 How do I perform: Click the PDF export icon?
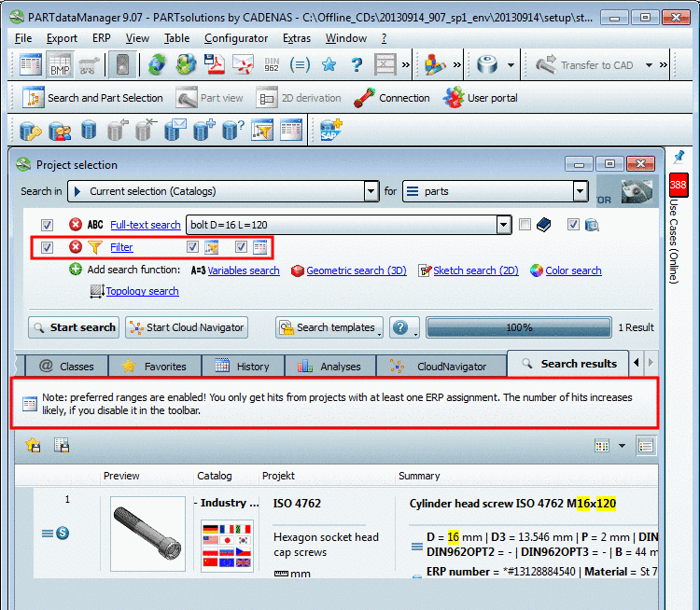[x=215, y=65]
